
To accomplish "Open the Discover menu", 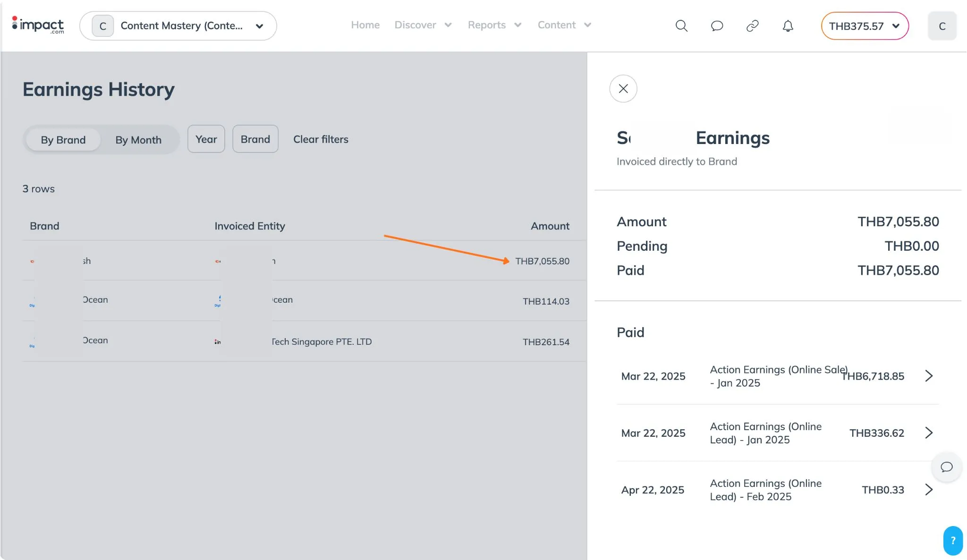I will point(423,25).
